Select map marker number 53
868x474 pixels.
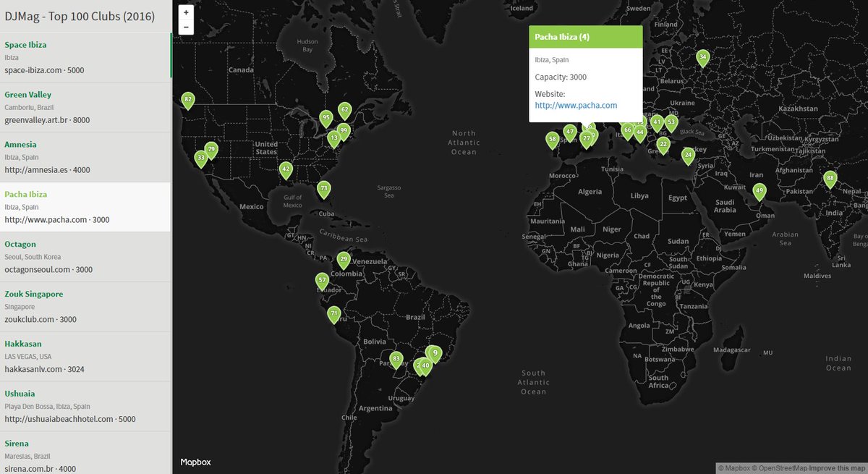pos(671,124)
